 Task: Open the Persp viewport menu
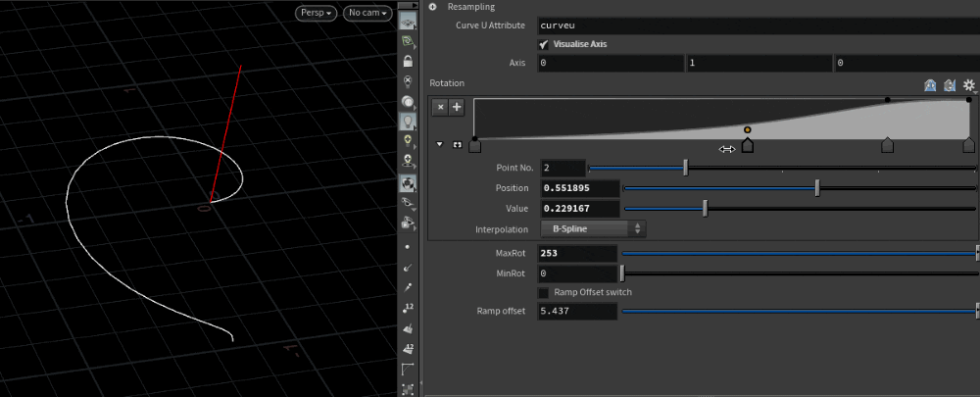(x=316, y=14)
